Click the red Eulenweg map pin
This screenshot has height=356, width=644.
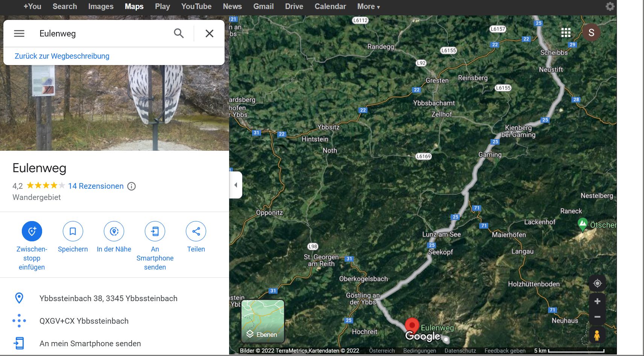pos(412,326)
